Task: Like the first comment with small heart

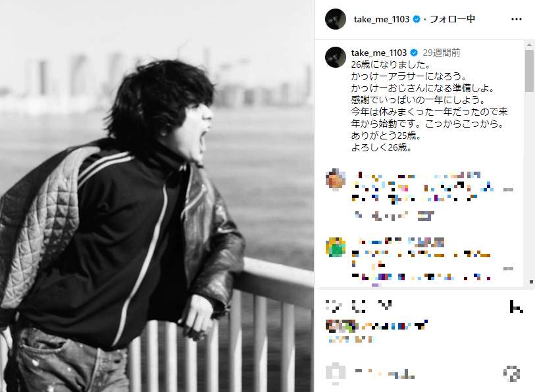Action: coord(508,189)
